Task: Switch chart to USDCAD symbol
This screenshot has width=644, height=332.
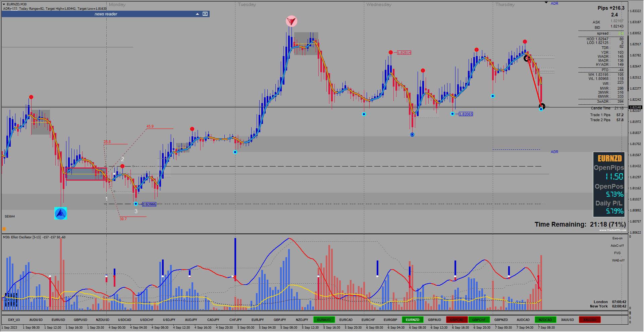Action: pyautogui.click(x=124, y=320)
